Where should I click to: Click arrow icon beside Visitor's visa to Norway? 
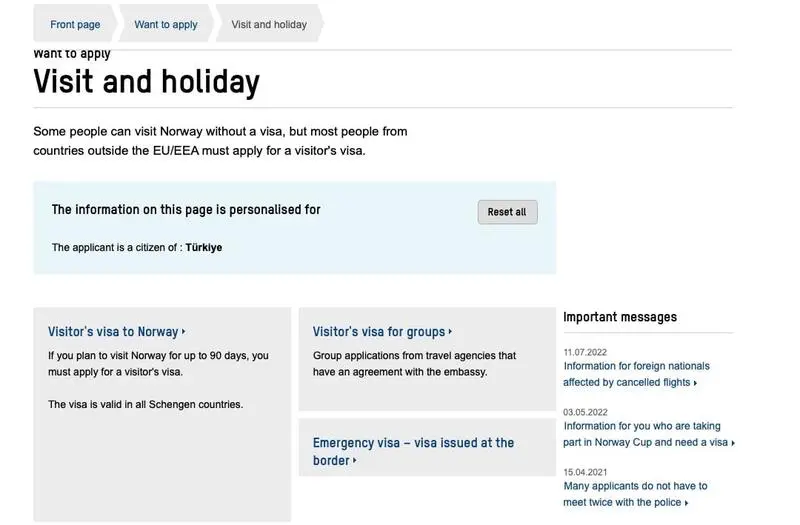pyautogui.click(x=185, y=332)
